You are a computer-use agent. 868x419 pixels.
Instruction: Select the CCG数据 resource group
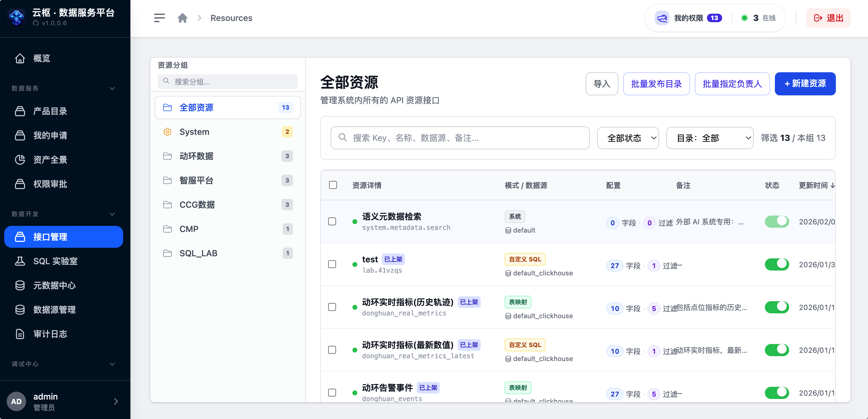click(x=228, y=205)
